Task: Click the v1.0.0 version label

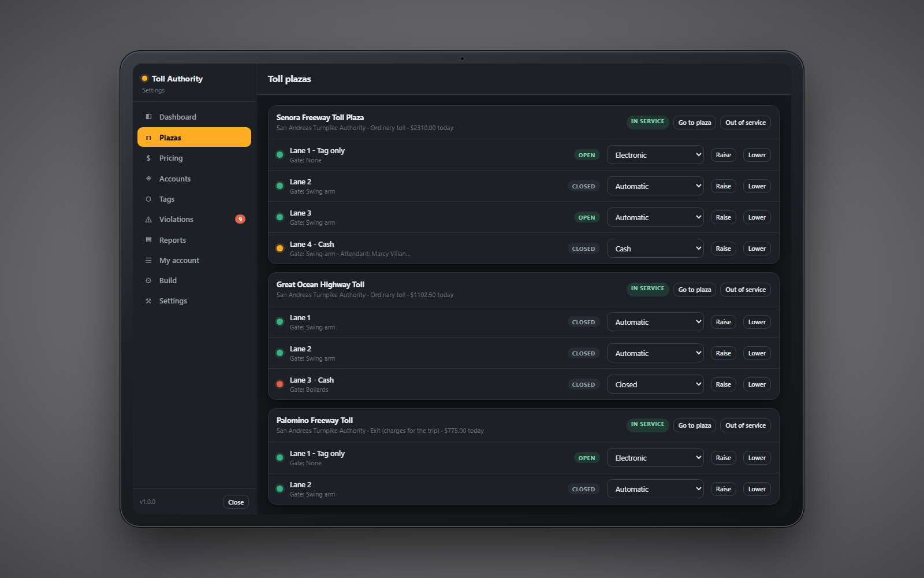Action: coord(147,502)
